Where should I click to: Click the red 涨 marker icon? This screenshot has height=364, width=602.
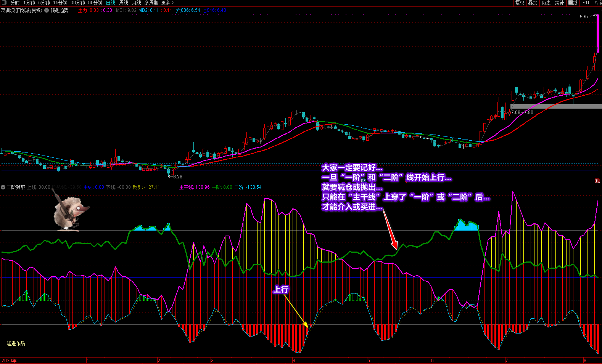click(597, 181)
